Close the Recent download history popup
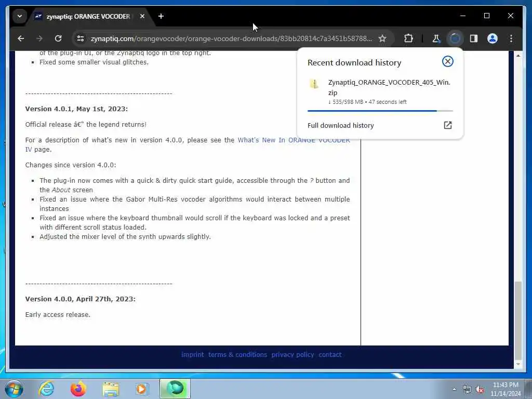This screenshot has height=399, width=532. 447,61
